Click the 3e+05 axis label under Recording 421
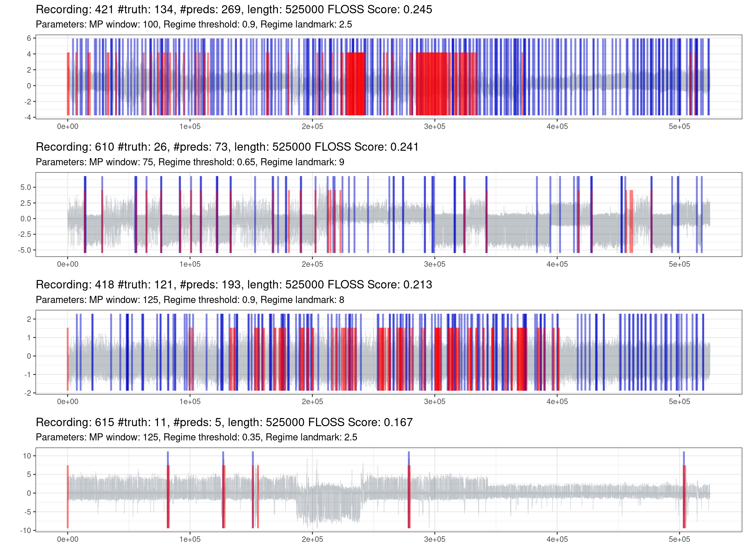The width and height of the screenshot is (747, 560). [x=435, y=127]
